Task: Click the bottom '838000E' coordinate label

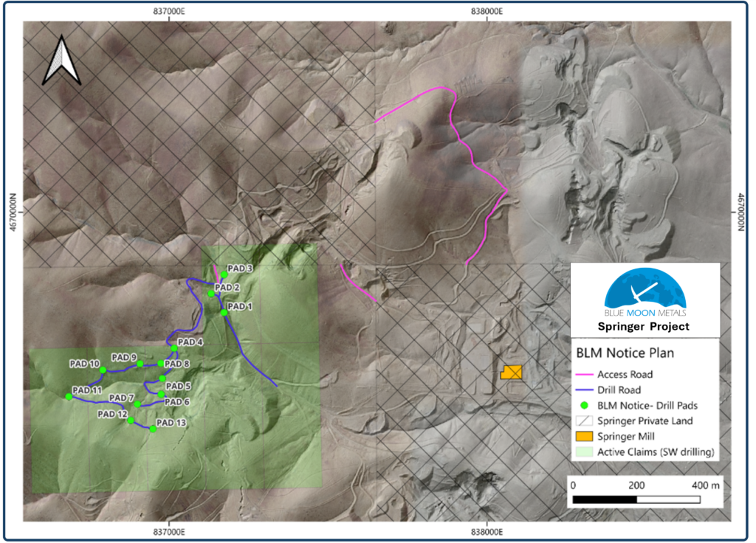Action: click(487, 532)
